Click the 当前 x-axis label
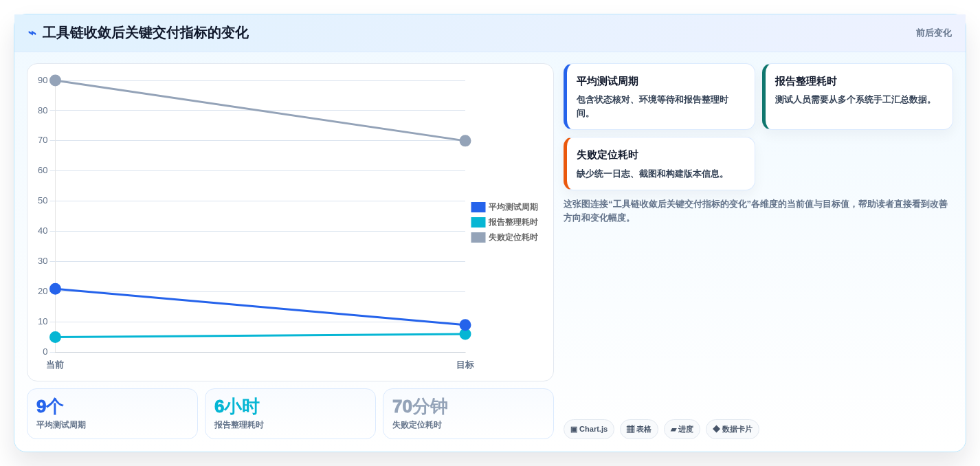The image size is (980, 466). (55, 365)
